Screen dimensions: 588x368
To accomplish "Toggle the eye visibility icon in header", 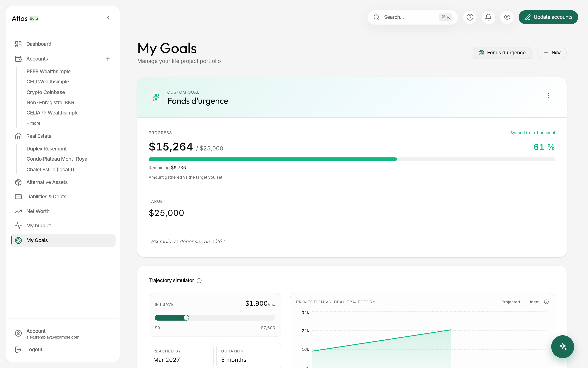I will [x=507, y=17].
